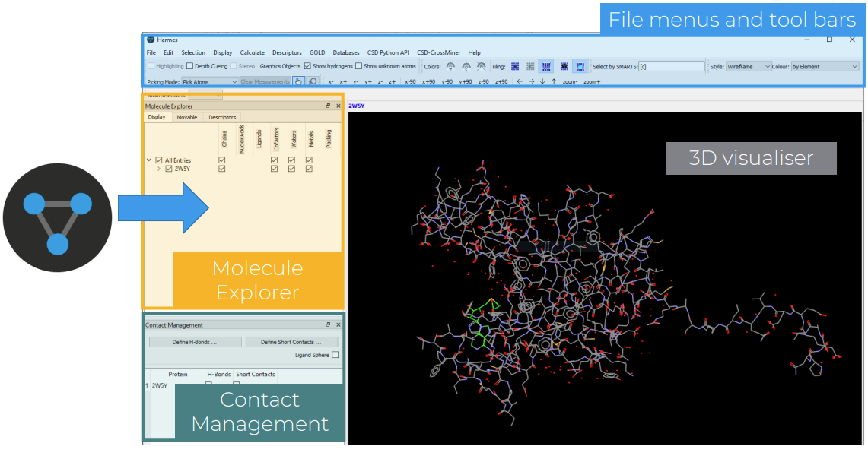Image resolution: width=868 pixels, height=459 pixels.
Task: Click the hand picking tool icon
Action: [x=298, y=81]
